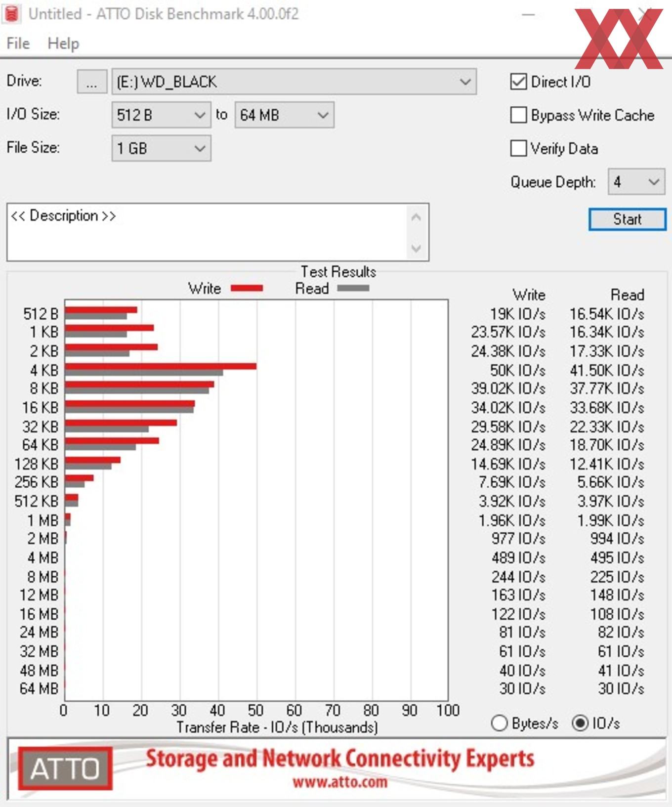
Task: Click the 50K IO/s write value
Action: [517, 370]
